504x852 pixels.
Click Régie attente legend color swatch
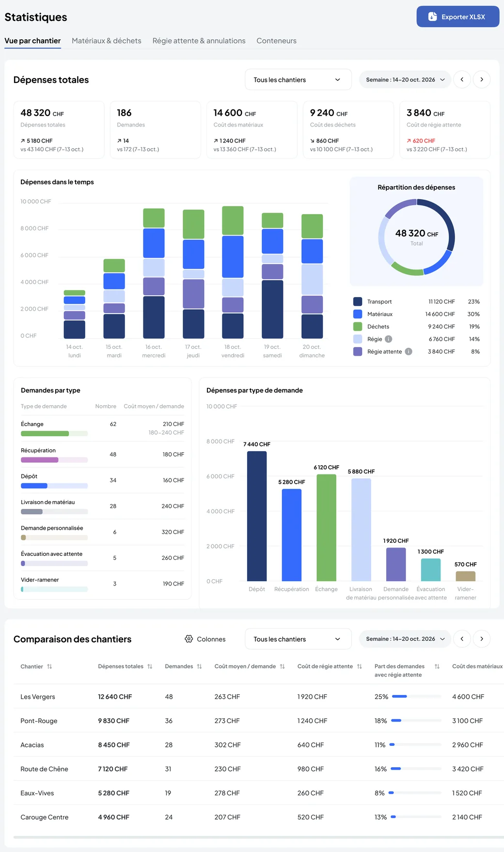[358, 351]
